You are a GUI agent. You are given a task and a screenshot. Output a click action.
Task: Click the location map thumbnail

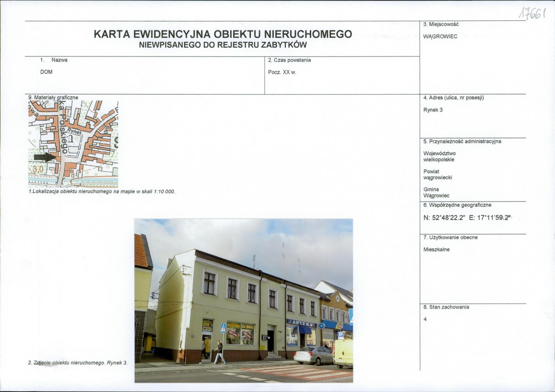point(73,144)
